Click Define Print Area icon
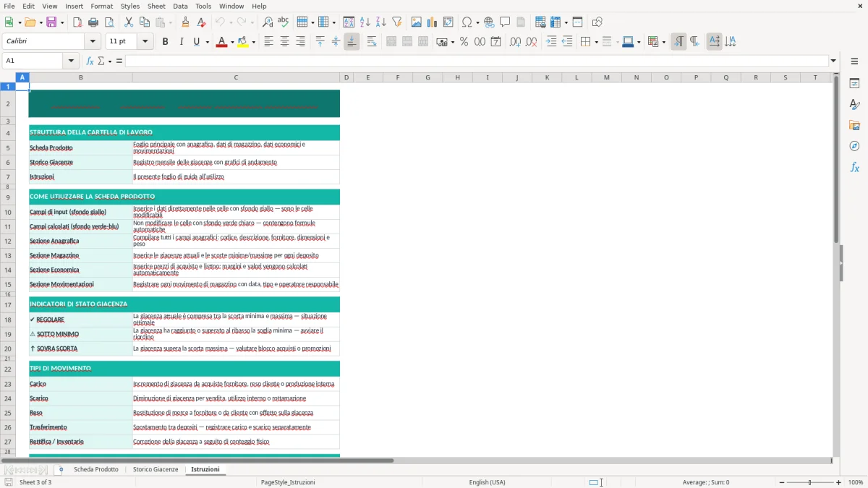The height and width of the screenshot is (488, 868). pos(540,22)
